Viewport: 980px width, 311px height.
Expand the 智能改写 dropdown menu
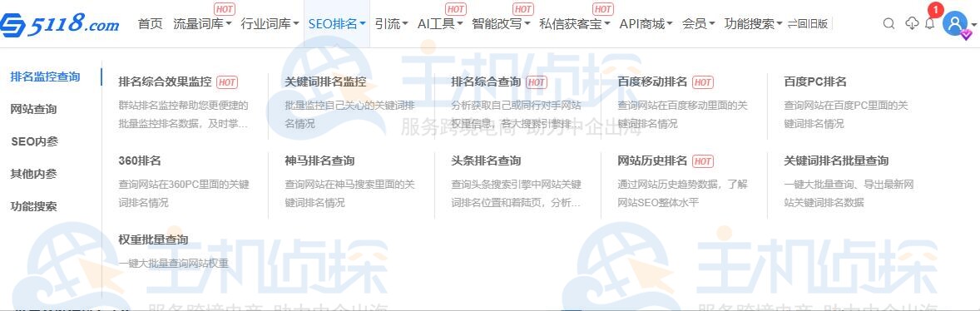coord(501,24)
